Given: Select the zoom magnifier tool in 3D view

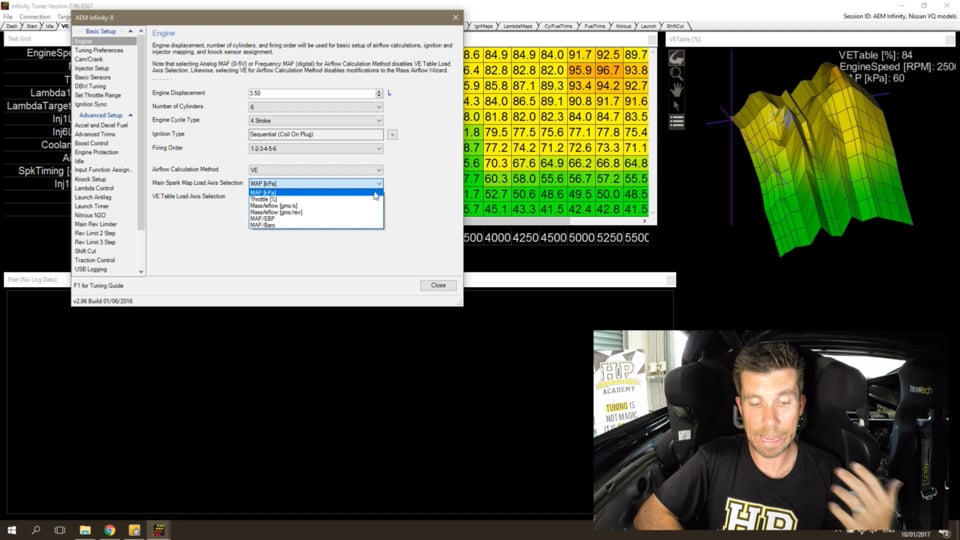Looking at the screenshot, I should pos(677,73).
